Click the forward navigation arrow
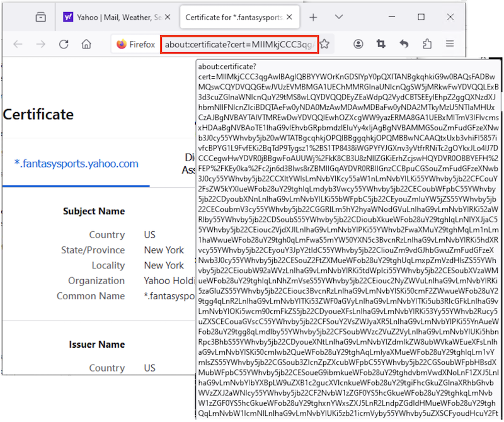 40,44
